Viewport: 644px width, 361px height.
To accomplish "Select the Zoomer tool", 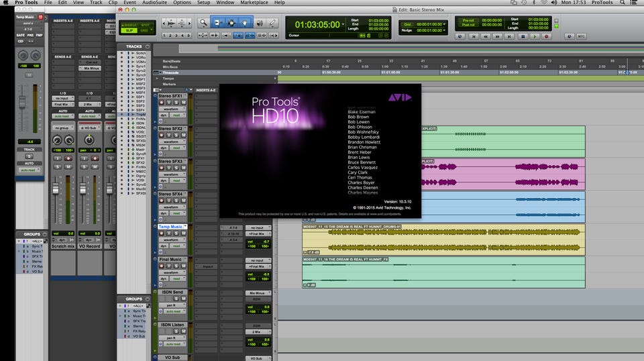I will tap(203, 23).
